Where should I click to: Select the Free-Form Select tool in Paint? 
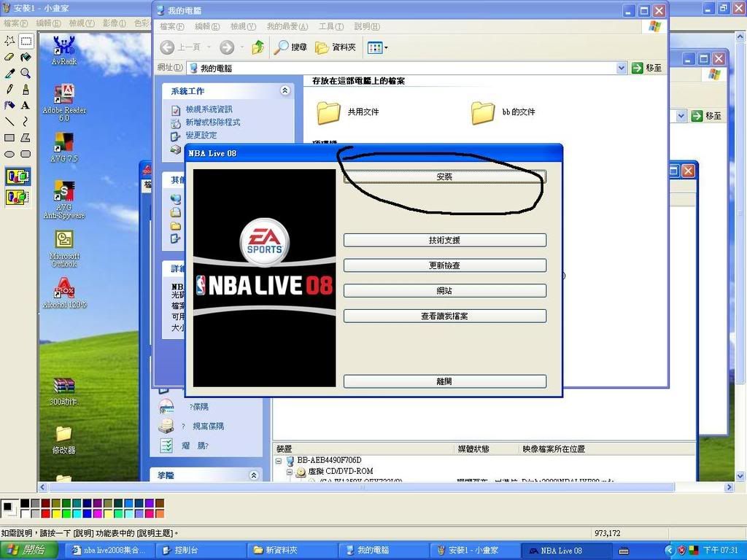(x=9, y=41)
